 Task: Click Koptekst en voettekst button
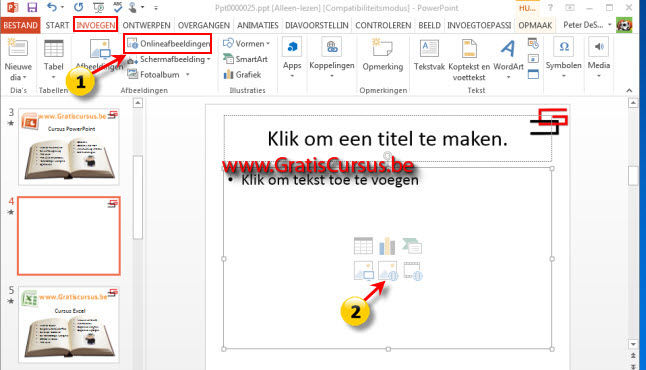pyautogui.click(x=469, y=59)
